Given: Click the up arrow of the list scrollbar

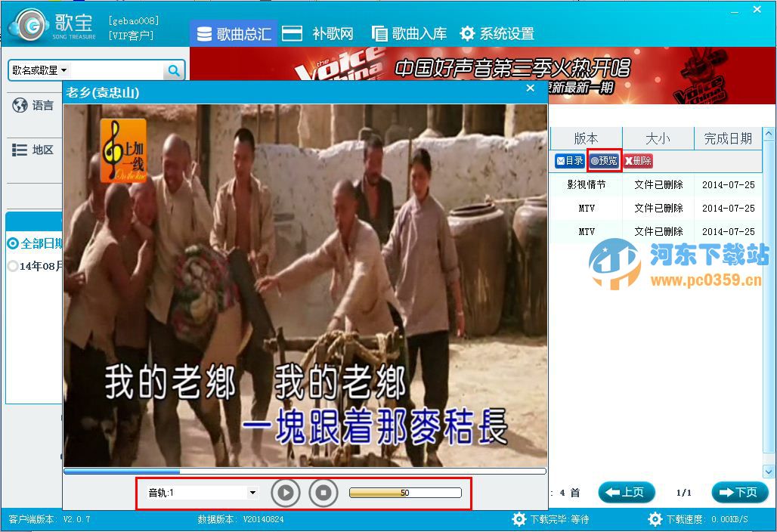Looking at the screenshot, I should pos(769,134).
